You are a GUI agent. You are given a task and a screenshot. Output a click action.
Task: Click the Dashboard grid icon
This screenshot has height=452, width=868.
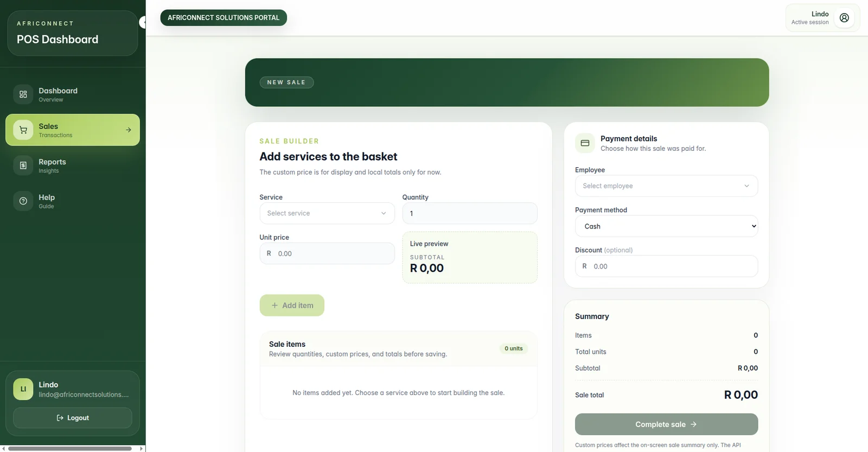[23, 94]
